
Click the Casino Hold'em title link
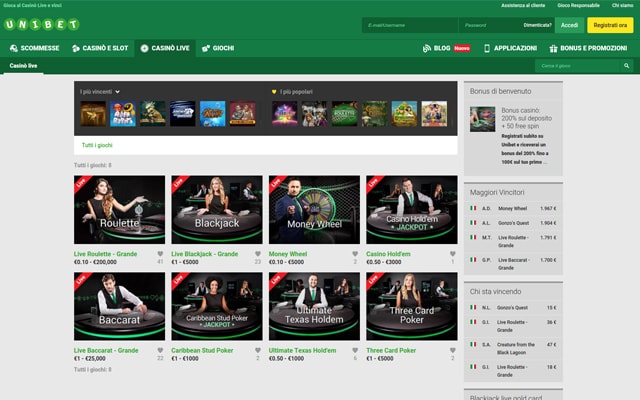point(388,254)
